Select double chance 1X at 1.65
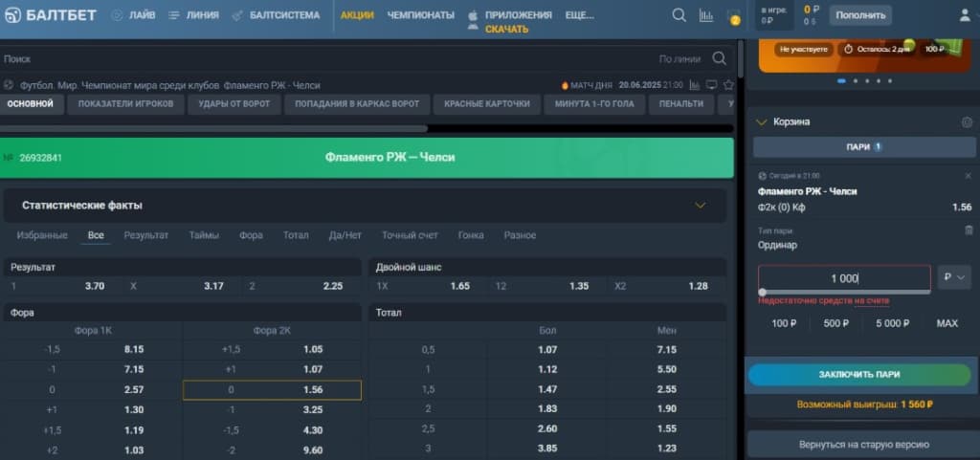Screen dimensions: 980x460 coord(429,287)
